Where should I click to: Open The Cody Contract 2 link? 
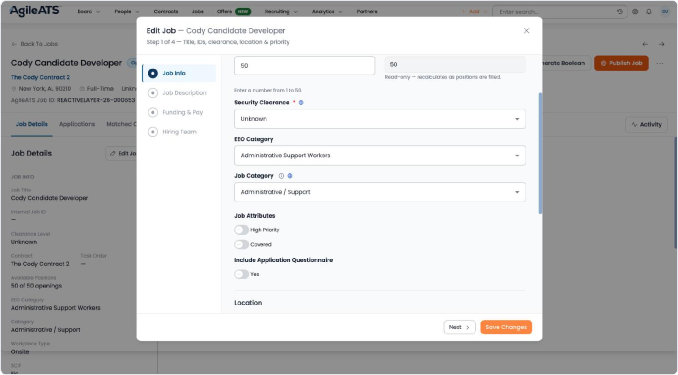[x=40, y=77]
